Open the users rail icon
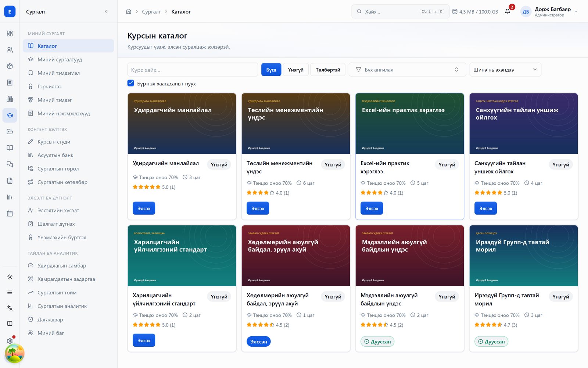 (x=10, y=50)
